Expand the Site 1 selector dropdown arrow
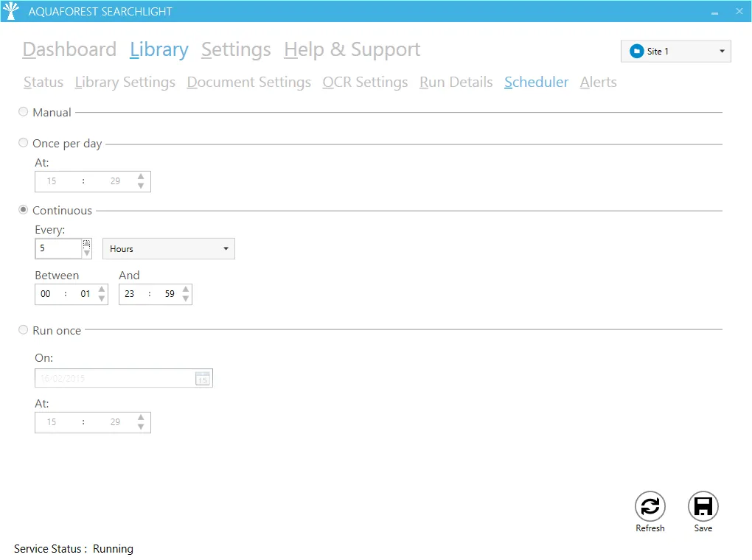This screenshot has width=752, height=560. (x=722, y=52)
